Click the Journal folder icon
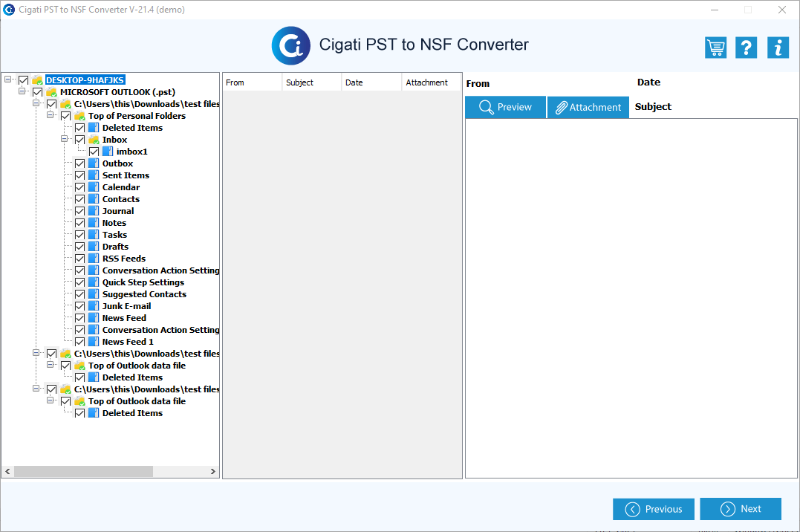Screen dimensions: 800x532 click(94, 211)
